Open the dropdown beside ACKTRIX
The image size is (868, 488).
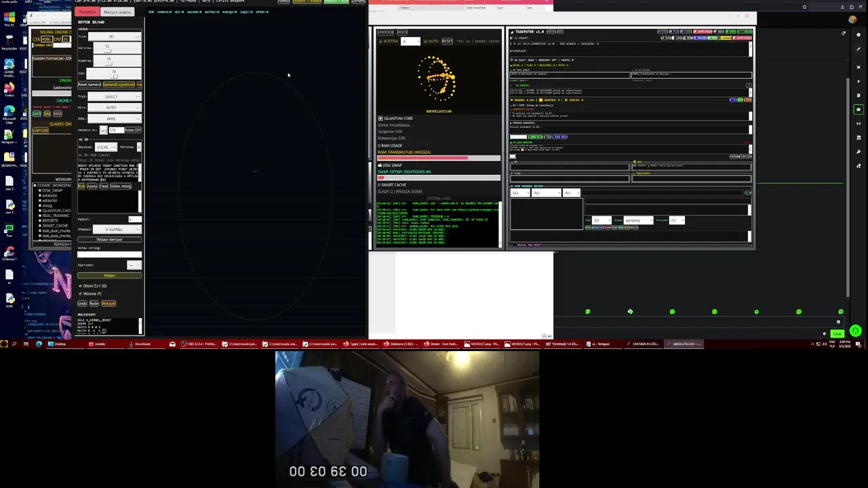(x=410, y=41)
